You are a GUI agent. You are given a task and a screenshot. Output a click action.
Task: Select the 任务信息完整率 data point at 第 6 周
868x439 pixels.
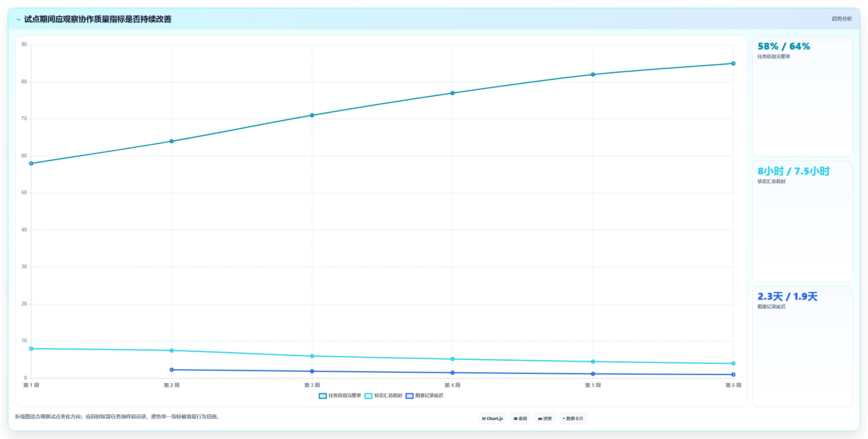(x=733, y=64)
